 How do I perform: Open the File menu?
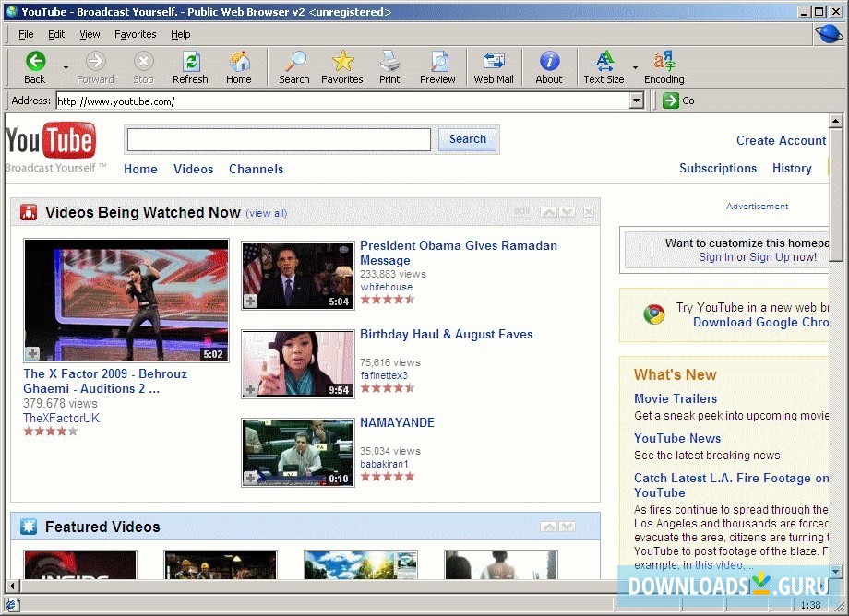click(26, 34)
